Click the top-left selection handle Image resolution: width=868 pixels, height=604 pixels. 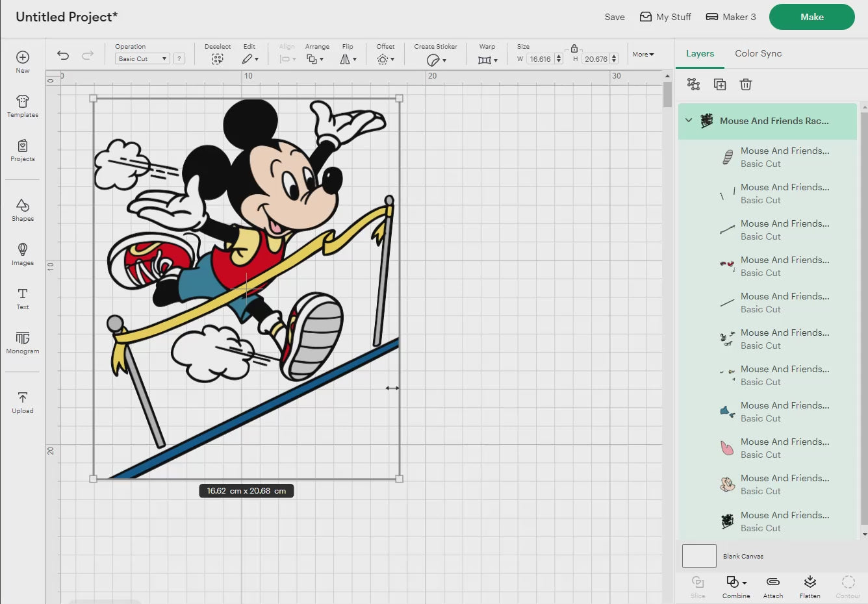(94, 99)
